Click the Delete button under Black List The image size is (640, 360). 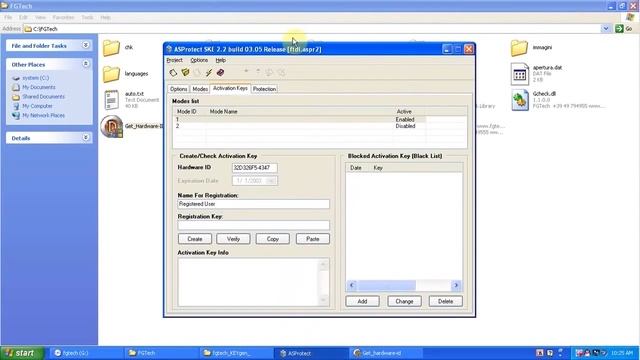pyautogui.click(x=445, y=301)
